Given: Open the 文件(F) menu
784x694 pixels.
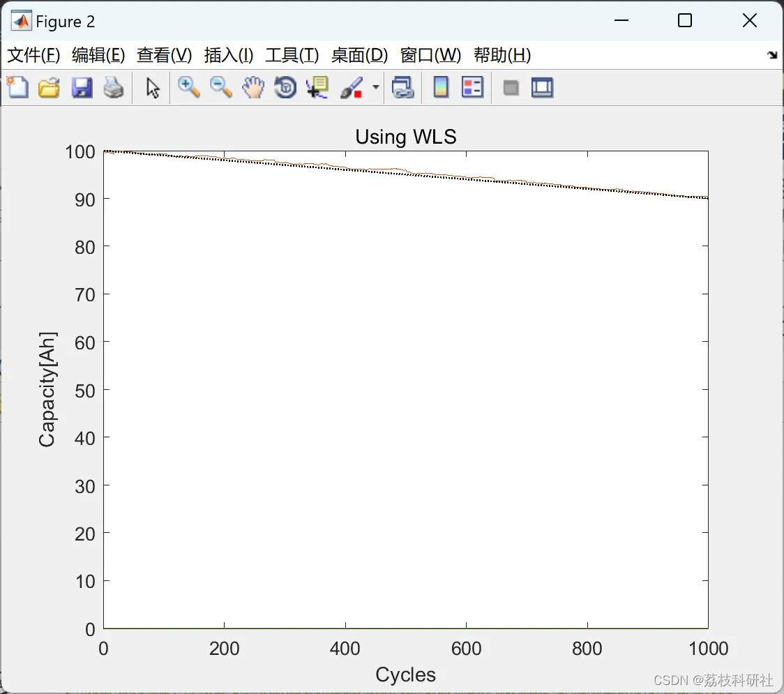Looking at the screenshot, I should pyautogui.click(x=33, y=55).
